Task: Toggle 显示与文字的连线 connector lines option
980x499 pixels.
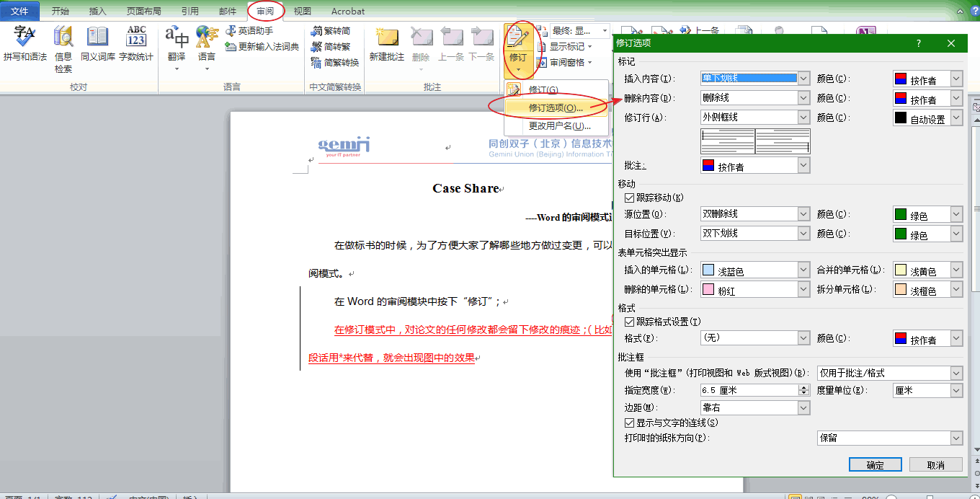Action: [x=630, y=423]
